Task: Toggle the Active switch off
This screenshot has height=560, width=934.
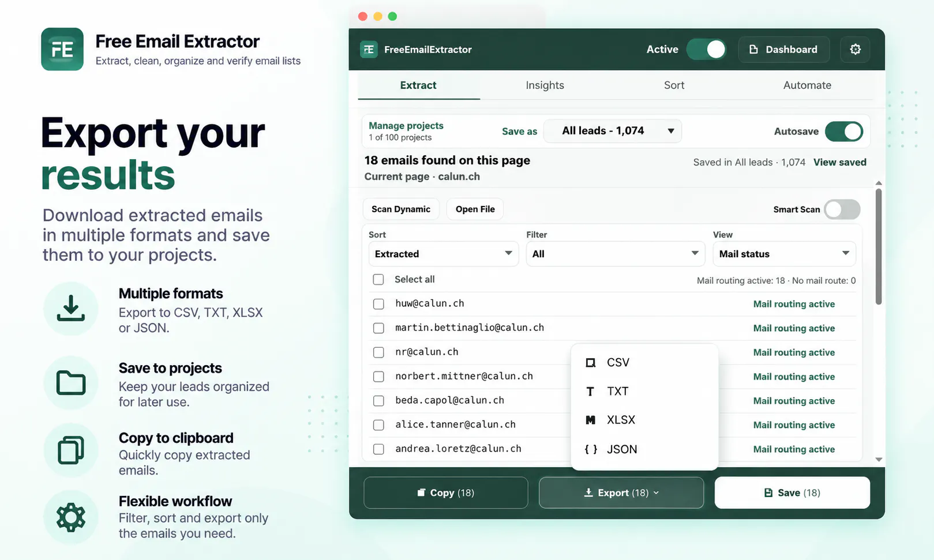Action: point(707,50)
